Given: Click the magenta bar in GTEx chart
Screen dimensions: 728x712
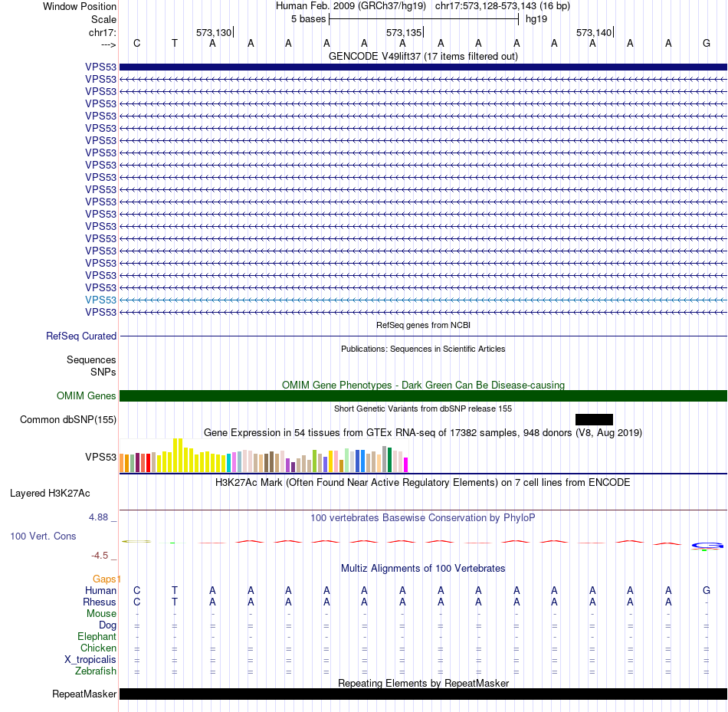Looking at the screenshot, I should click(x=406, y=465).
